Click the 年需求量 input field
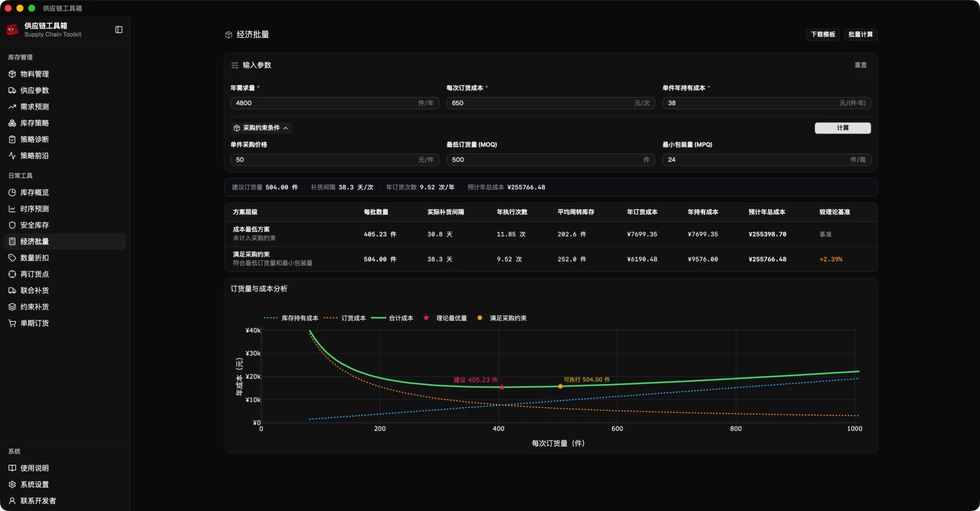The width and height of the screenshot is (980, 511). coord(334,103)
